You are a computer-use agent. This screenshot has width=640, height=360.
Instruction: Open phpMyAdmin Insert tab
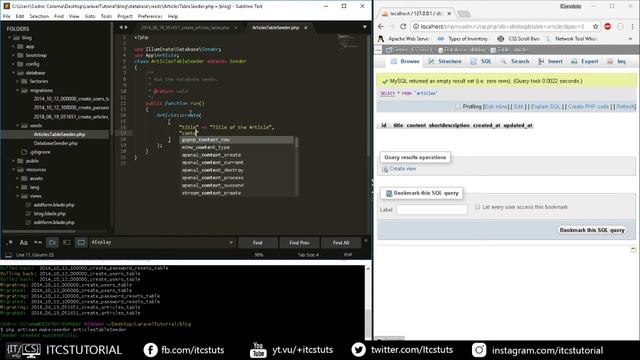pos(551,61)
